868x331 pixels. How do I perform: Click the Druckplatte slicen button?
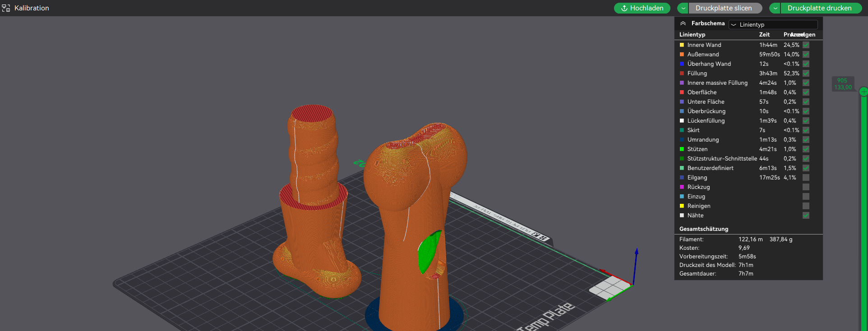click(x=725, y=8)
